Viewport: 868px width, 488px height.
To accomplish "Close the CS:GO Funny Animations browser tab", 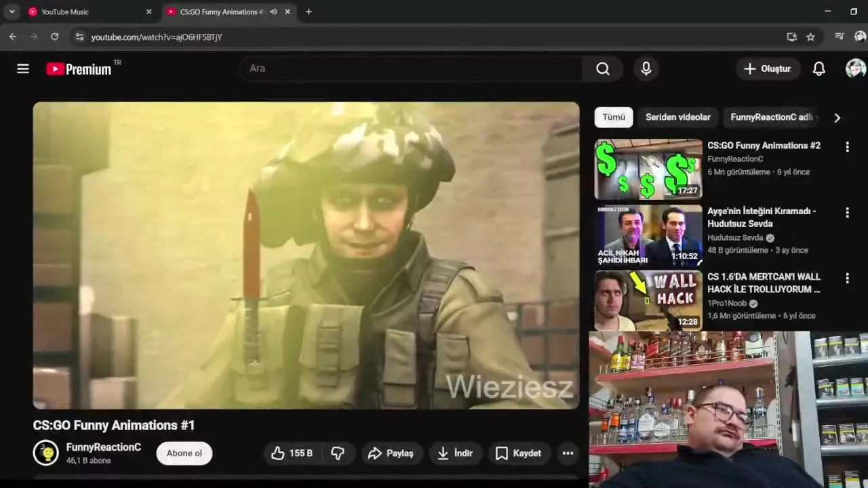I will coord(288,12).
